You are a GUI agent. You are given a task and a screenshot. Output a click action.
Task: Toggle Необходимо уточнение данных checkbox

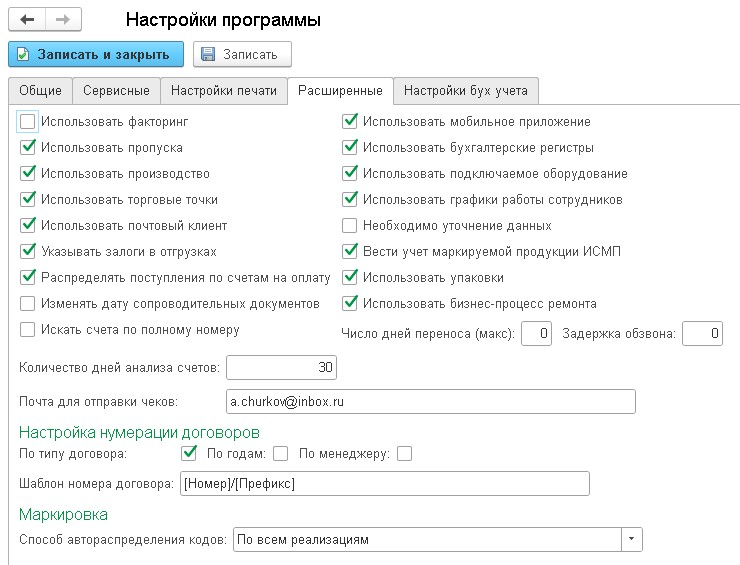tap(350, 226)
